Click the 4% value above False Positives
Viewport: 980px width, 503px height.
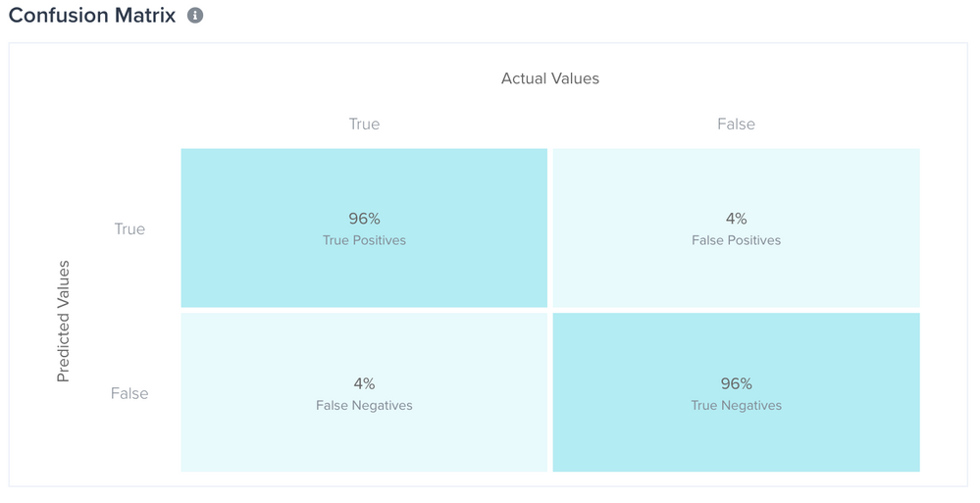pyautogui.click(x=736, y=219)
